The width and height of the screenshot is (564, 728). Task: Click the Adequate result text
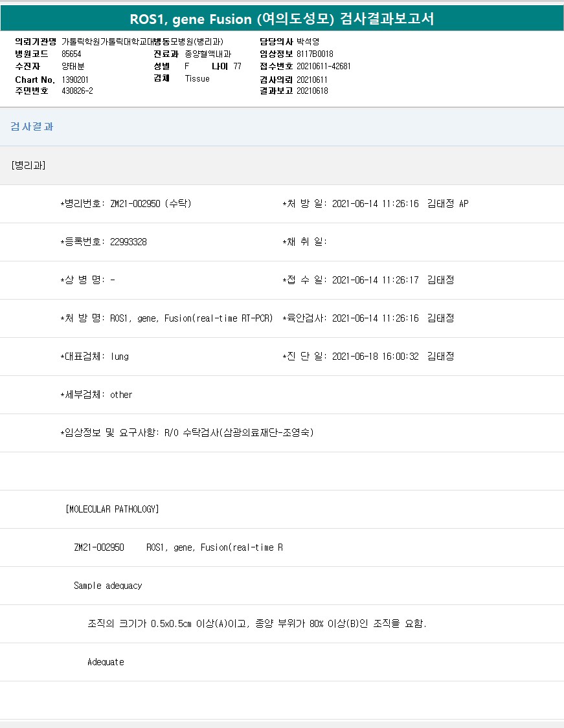[106, 662]
